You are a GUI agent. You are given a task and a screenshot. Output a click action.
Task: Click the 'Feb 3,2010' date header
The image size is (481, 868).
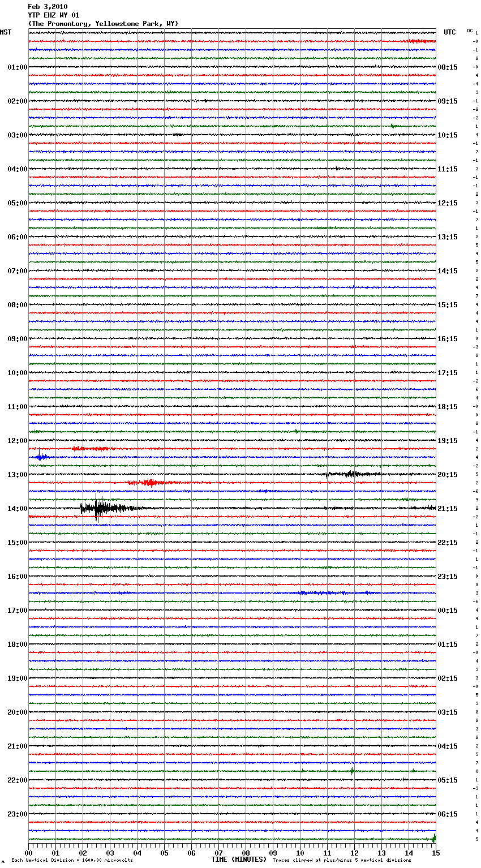(48, 7)
